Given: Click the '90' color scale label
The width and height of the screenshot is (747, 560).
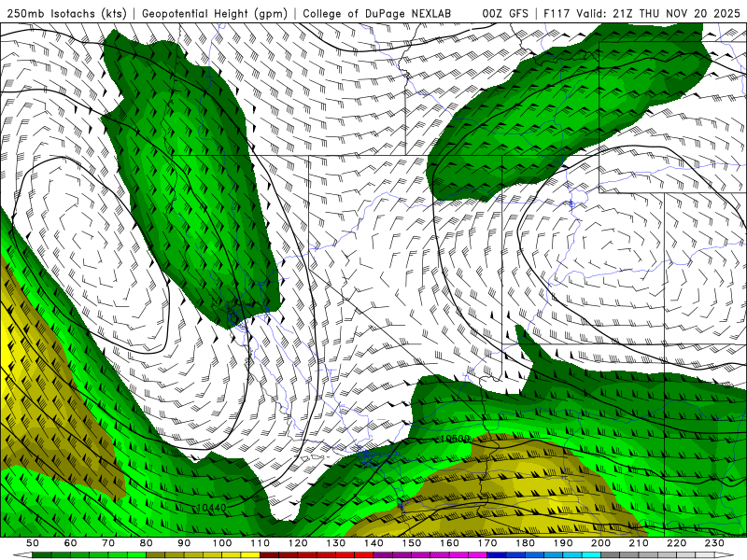Looking at the screenshot, I should tap(184, 543).
